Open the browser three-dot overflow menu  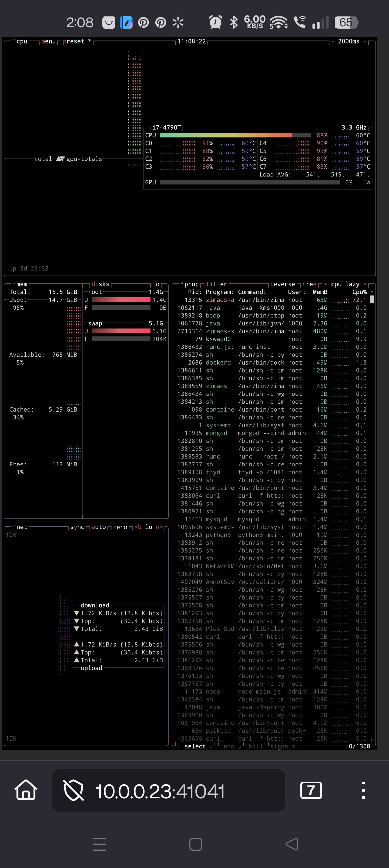click(x=363, y=790)
